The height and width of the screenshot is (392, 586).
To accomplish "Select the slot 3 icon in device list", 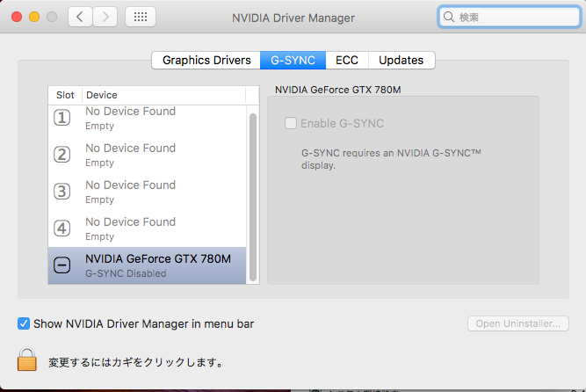I will [x=62, y=192].
